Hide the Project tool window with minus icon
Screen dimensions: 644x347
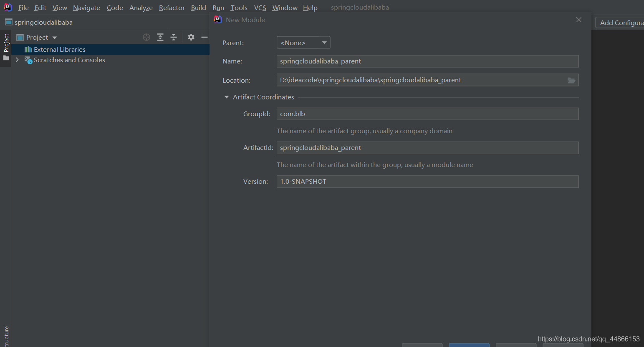205,37
